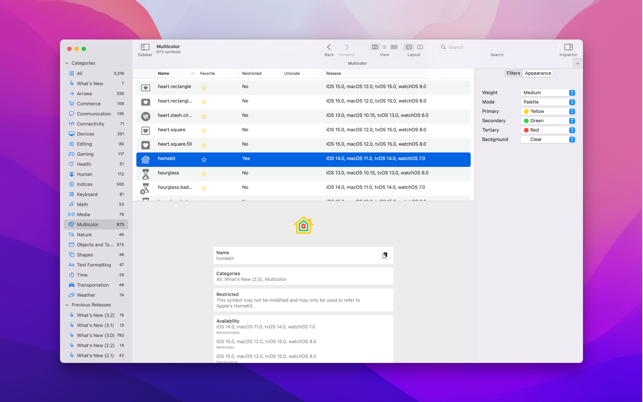Screen dimensions: 643x402
Task: Open the Communication category
Action: pyautogui.click(x=96, y=114)
